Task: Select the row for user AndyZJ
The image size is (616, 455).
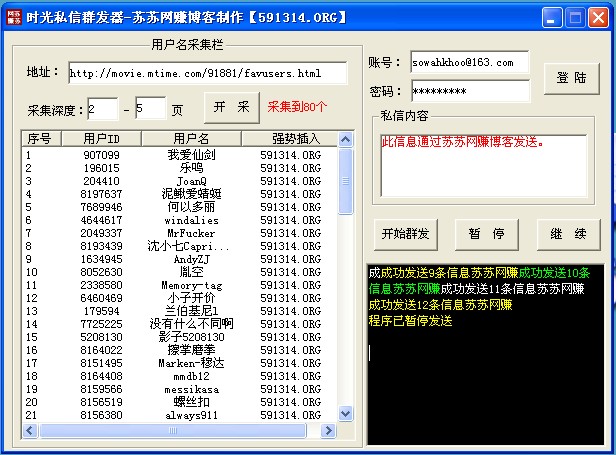Action: click(180, 259)
